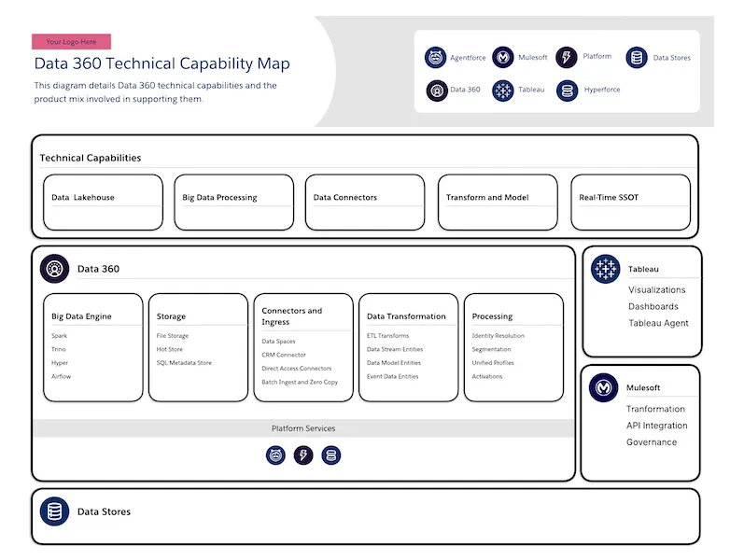Click Data Spaces item
Screen dimensions: 730x560
point(278,342)
